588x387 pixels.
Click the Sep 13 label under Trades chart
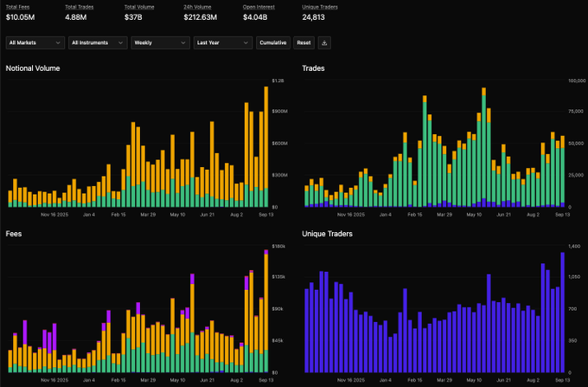pyautogui.click(x=563, y=215)
